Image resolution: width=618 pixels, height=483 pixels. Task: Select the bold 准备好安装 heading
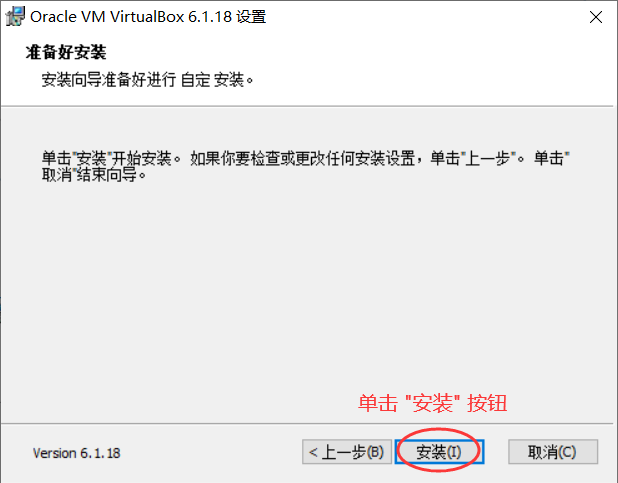(66, 52)
